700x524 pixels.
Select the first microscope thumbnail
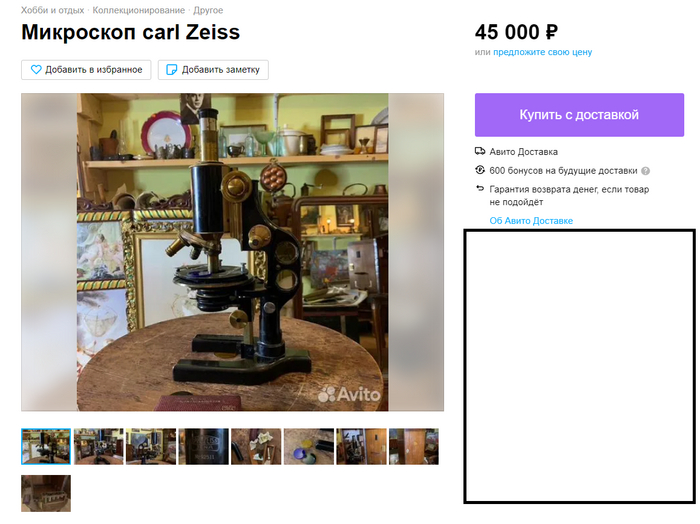point(46,446)
